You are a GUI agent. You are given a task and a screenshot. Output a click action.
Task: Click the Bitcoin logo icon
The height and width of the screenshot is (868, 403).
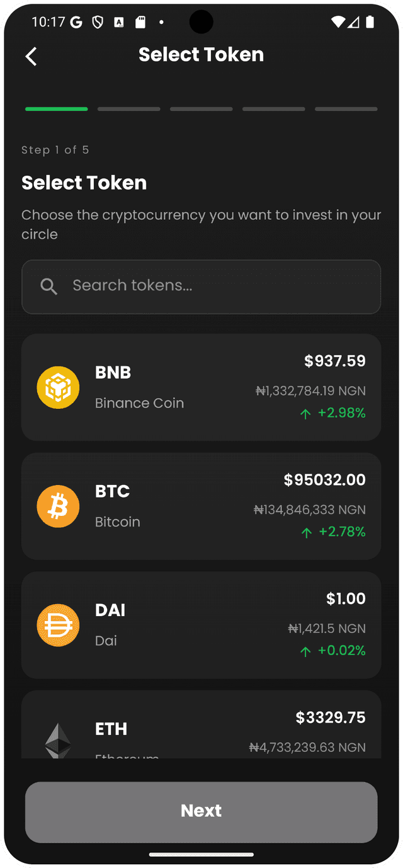pyautogui.click(x=58, y=506)
